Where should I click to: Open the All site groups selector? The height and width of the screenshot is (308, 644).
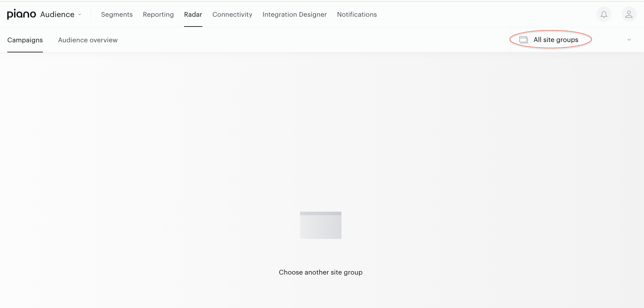(x=577, y=40)
